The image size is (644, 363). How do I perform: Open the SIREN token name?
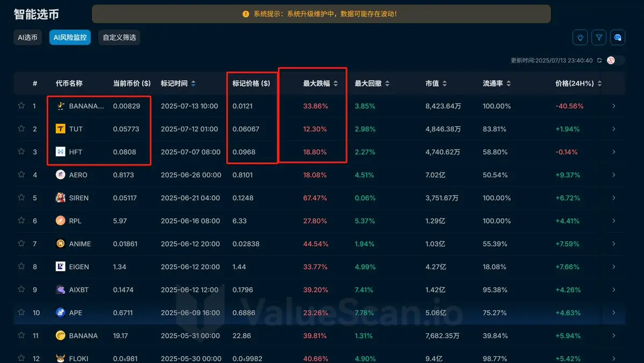[x=79, y=198]
